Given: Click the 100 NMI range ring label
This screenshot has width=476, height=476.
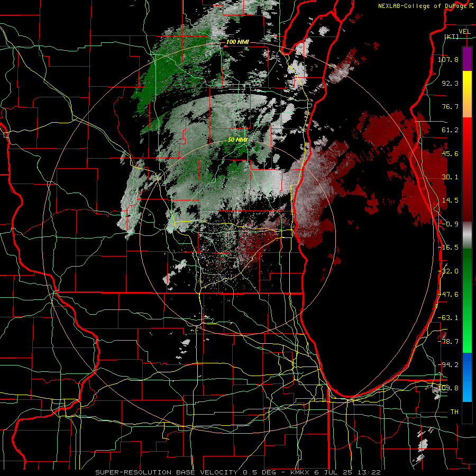Looking at the screenshot, I should [x=237, y=42].
